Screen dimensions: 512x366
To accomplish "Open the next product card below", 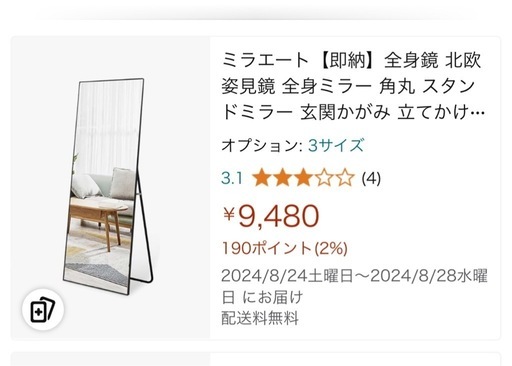I will [256, 359].
